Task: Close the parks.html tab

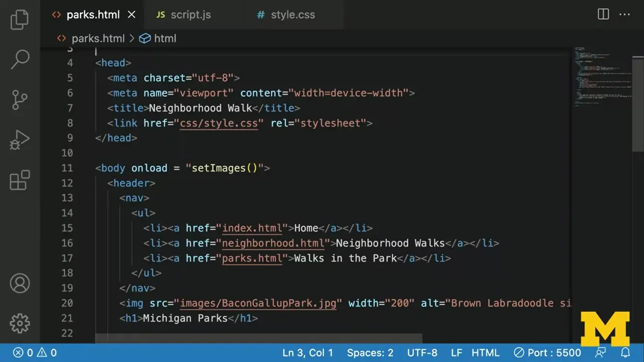Action: (x=131, y=14)
